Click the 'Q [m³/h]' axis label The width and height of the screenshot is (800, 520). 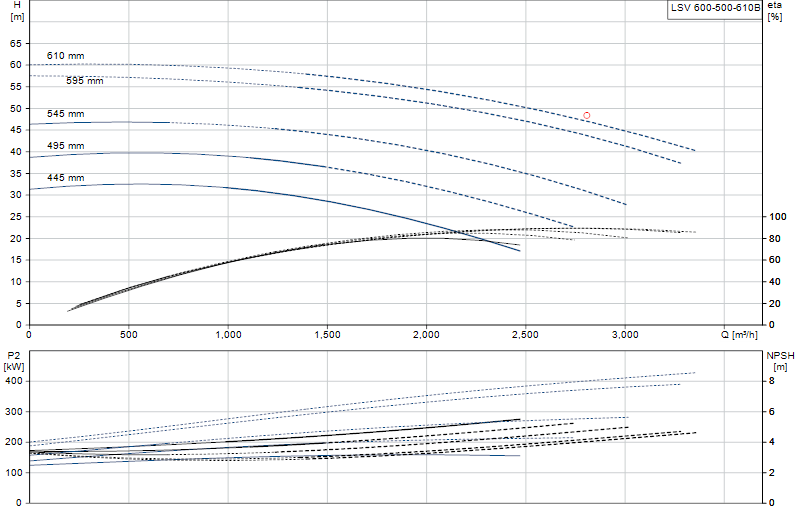(739, 335)
